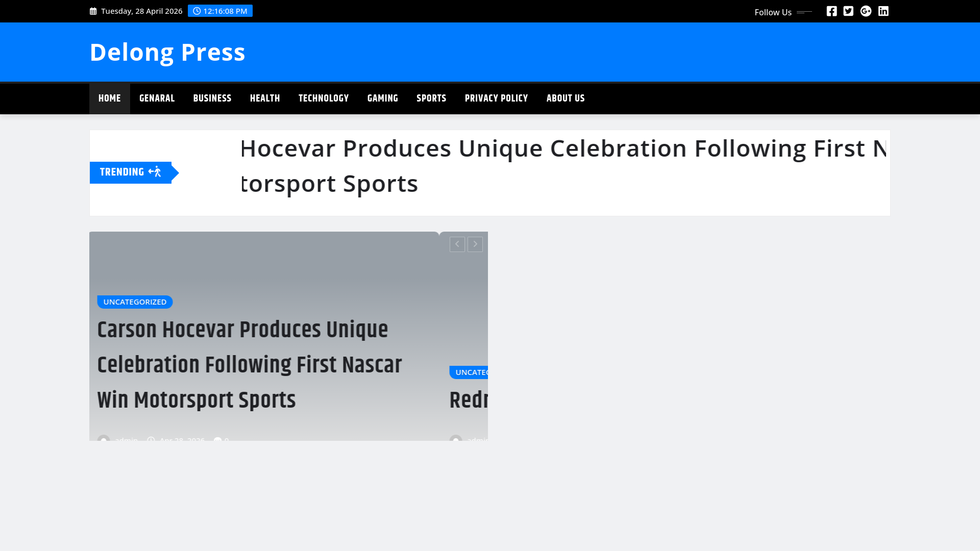Open the Twitter social icon

point(848,11)
